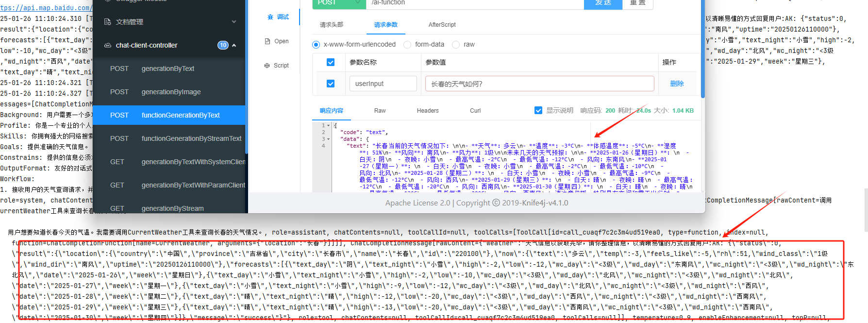Viewport: 868px width, 323px height.
Task: Click the Script cube icon
Action: pyautogui.click(x=267, y=66)
